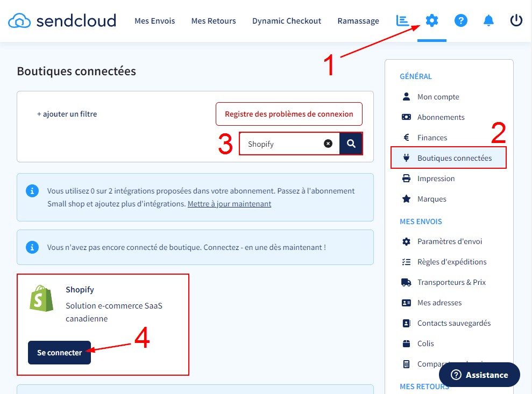Open the settings gear icon
The width and height of the screenshot is (532, 394).
pos(432,21)
